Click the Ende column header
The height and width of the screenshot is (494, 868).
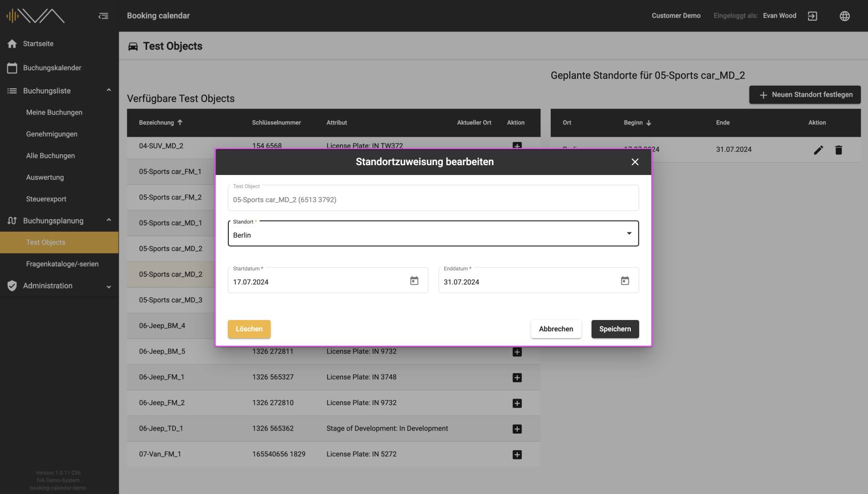coord(723,123)
